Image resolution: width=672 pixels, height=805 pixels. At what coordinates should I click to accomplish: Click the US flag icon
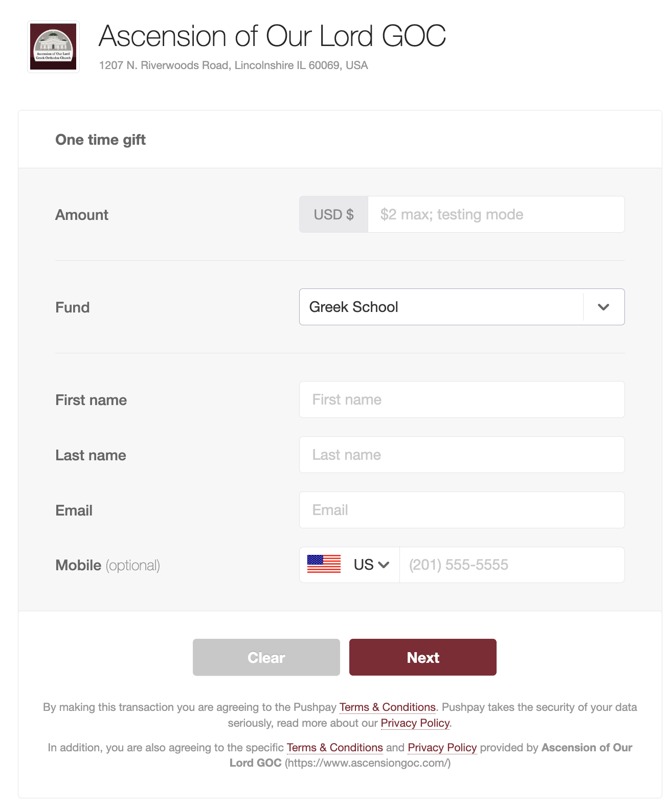[324, 564]
